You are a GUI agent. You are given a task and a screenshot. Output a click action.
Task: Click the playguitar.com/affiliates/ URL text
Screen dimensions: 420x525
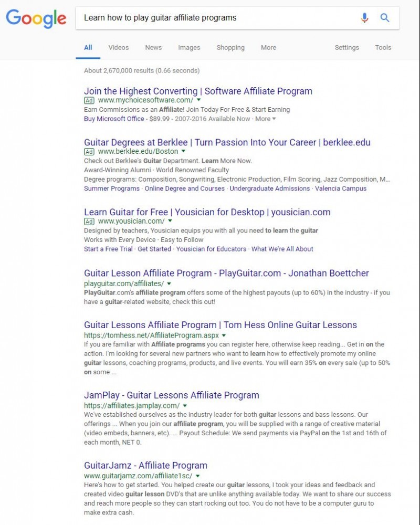pyautogui.click(x=124, y=283)
